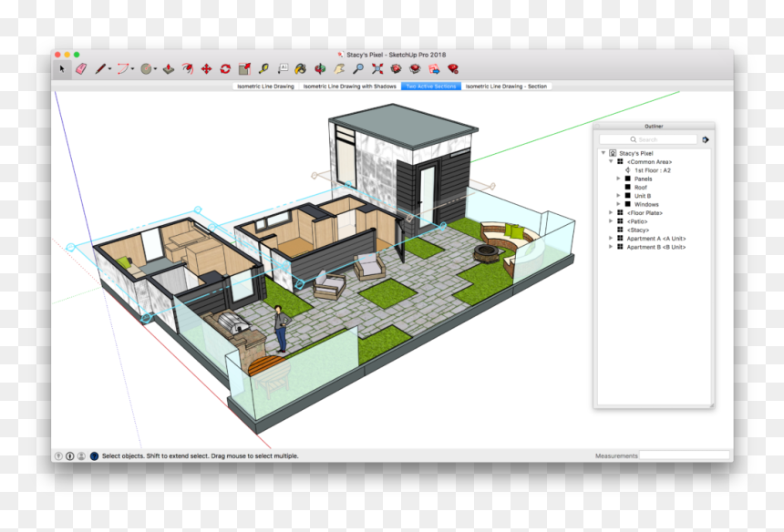
Task: Click the standing person figure in the model
Action: (281, 329)
